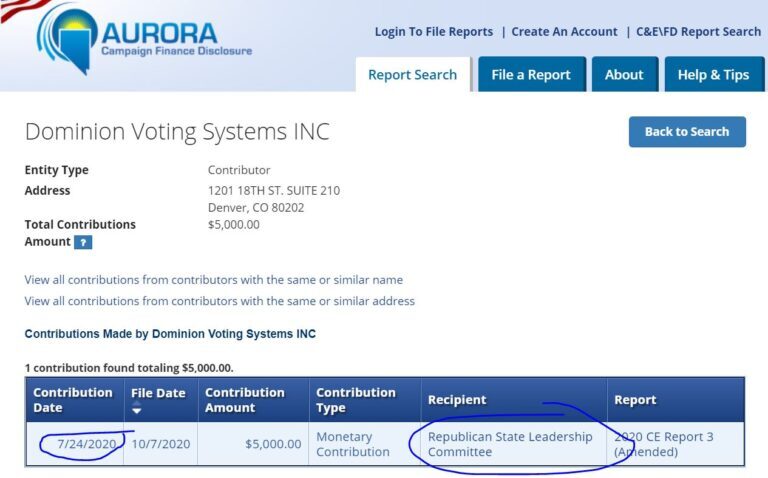Open the Help & Tips tab
The width and height of the screenshot is (768, 478).
click(x=714, y=74)
